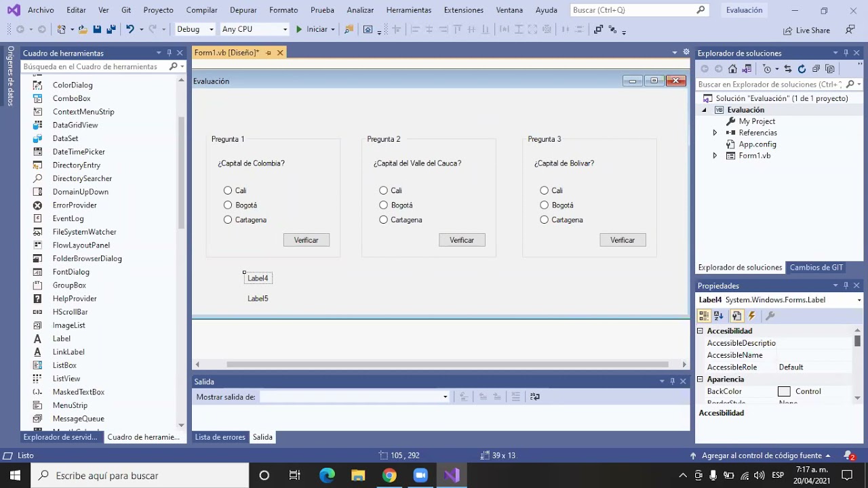Screen dimensions: 868x488
Task: Click the Windows Start button
Action: pyautogui.click(x=15, y=475)
